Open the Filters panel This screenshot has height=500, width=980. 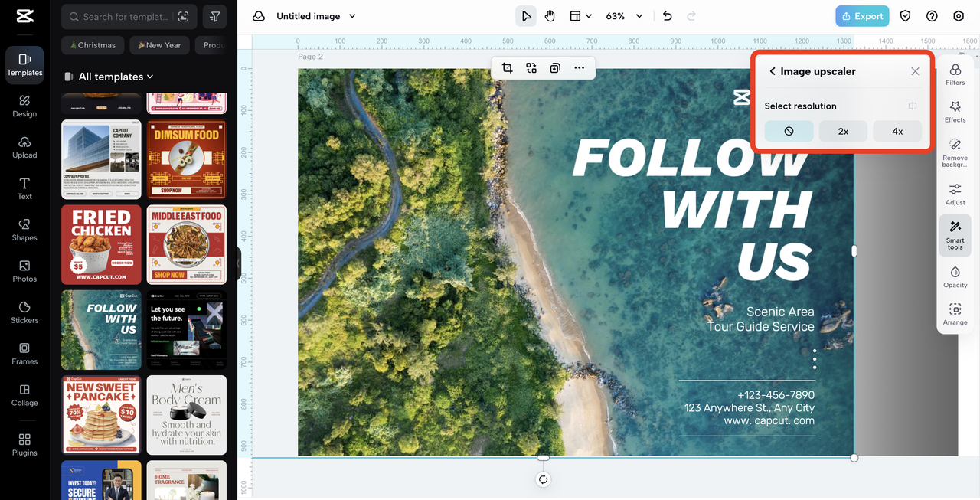tap(955, 74)
